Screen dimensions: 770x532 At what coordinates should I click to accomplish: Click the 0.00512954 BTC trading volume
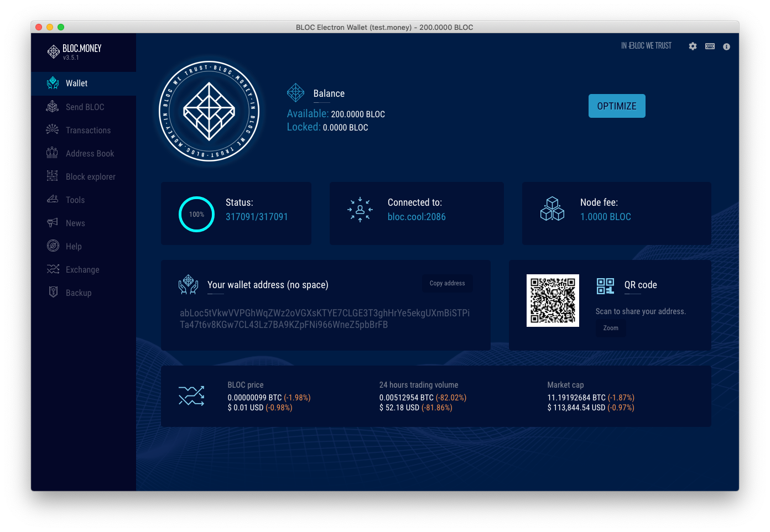[x=407, y=398]
